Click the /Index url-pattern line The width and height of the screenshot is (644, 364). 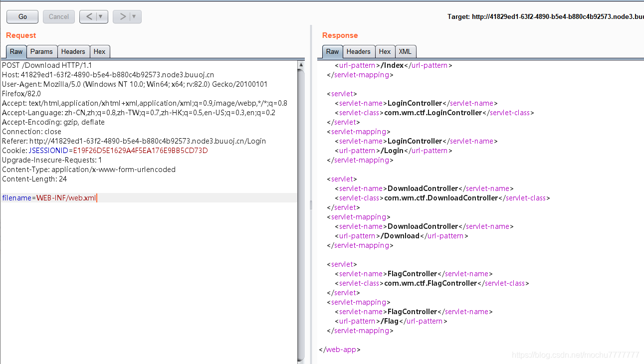coord(394,65)
